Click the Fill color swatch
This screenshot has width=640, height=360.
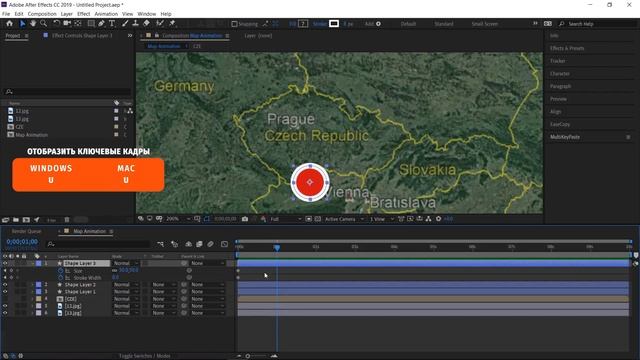[303, 24]
